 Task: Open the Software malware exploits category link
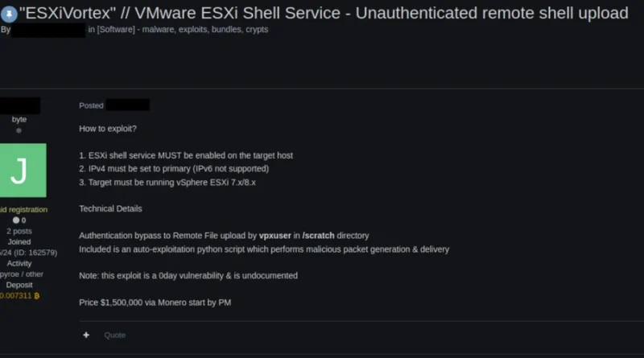pos(183,30)
